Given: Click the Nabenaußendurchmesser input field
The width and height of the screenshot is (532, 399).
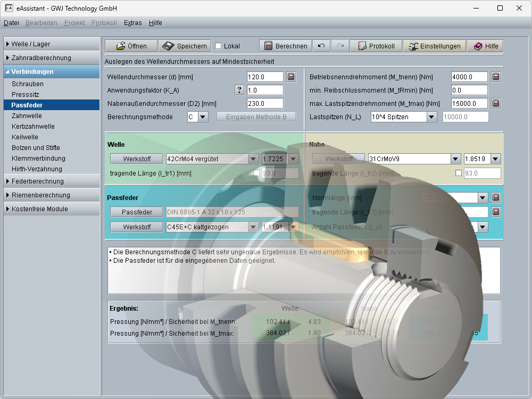Looking at the screenshot, I should pos(265,104).
